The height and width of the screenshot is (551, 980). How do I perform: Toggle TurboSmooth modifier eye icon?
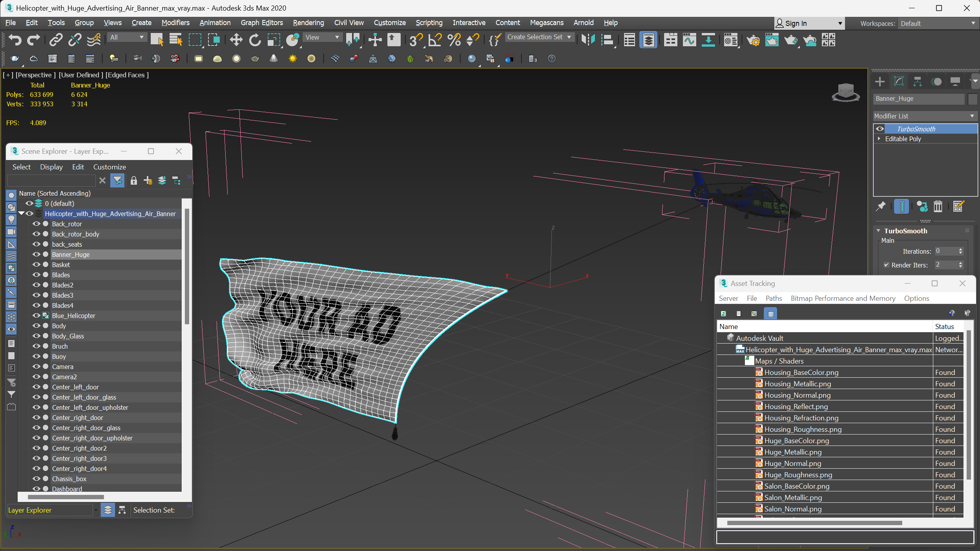click(x=880, y=129)
